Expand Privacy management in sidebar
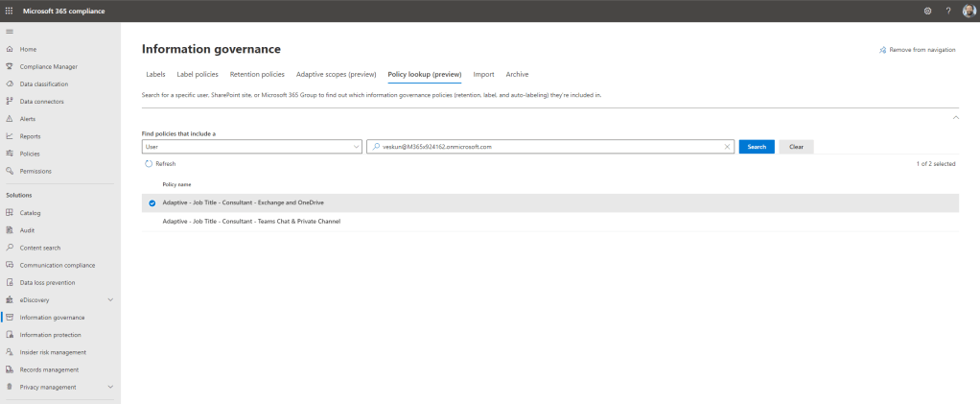The width and height of the screenshot is (980, 404). pyautogui.click(x=110, y=387)
